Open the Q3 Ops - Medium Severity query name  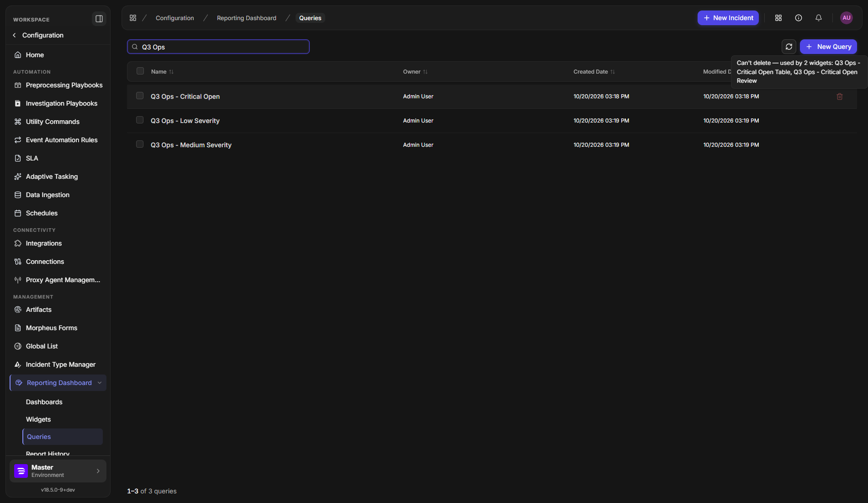point(191,145)
